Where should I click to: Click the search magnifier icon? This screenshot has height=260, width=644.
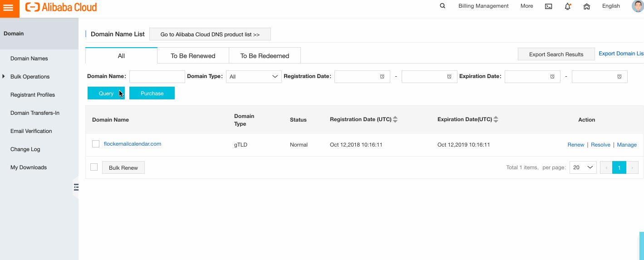pyautogui.click(x=442, y=6)
